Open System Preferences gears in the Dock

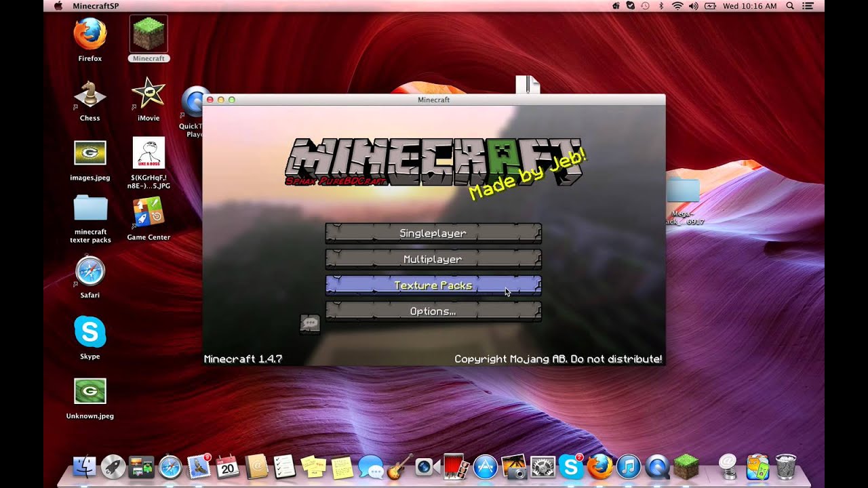(542, 466)
